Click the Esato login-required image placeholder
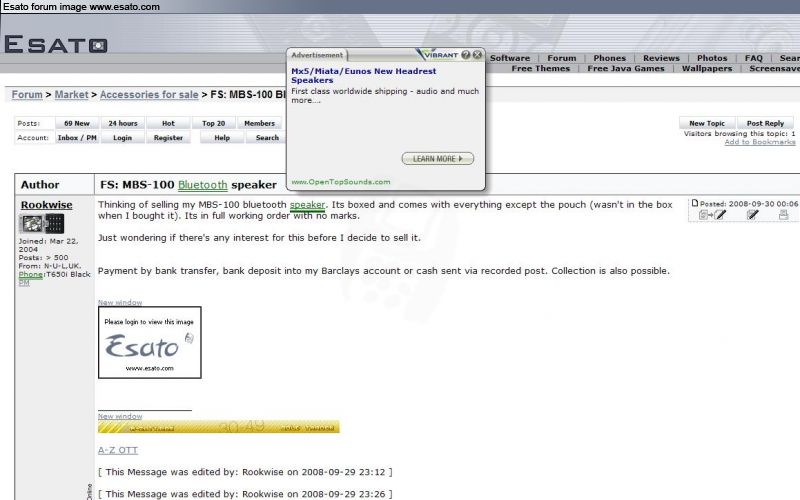Image resolution: width=800 pixels, height=500 pixels. (x=149, y=342)
